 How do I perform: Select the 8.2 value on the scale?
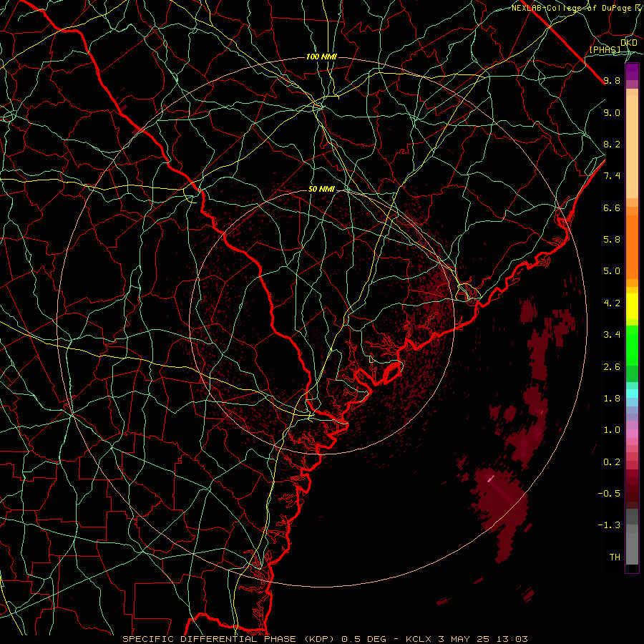pyautogui.click(x=612, y=145)
